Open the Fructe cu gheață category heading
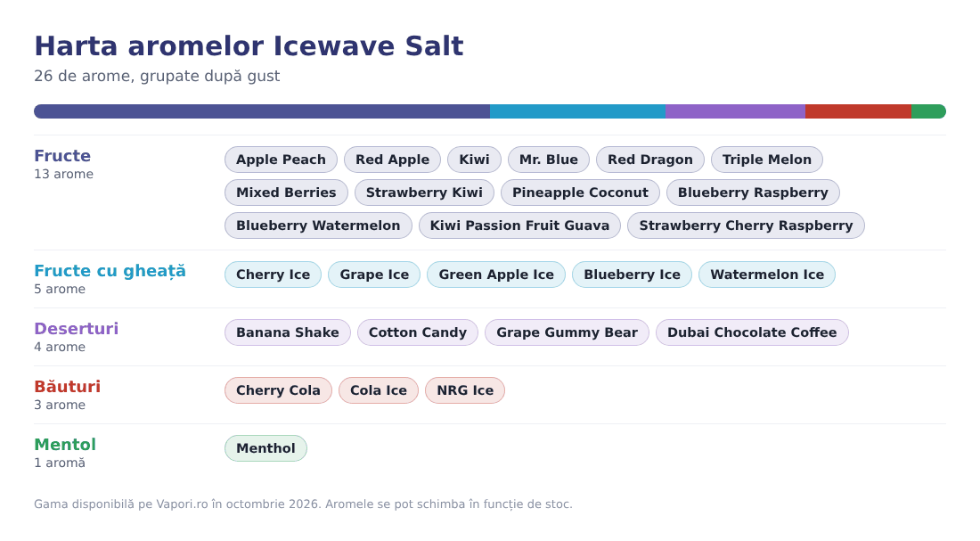The width and height of the screenshot is (980, 541). click(x=110, y=271)
